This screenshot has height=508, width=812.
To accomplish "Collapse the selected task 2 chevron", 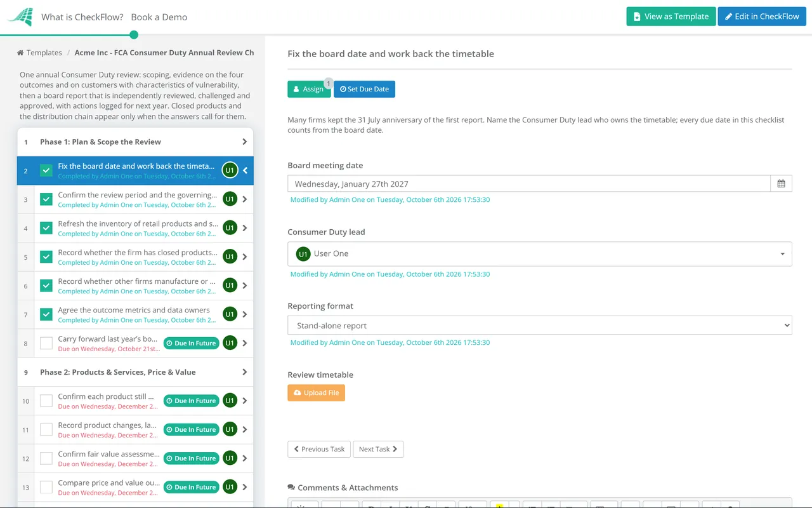I will 245,170.
